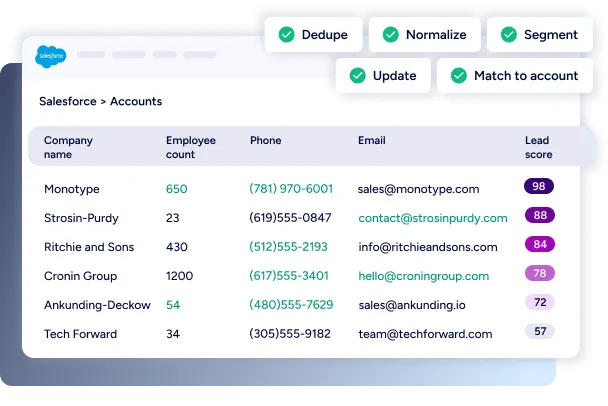Sort by Employee count column header
This screenshot has width=608, height=406.
click(191, 147)
